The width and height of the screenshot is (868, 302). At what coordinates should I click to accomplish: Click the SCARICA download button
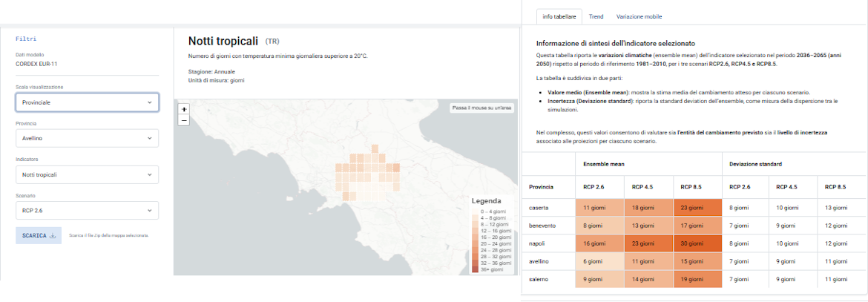(38, 235)
